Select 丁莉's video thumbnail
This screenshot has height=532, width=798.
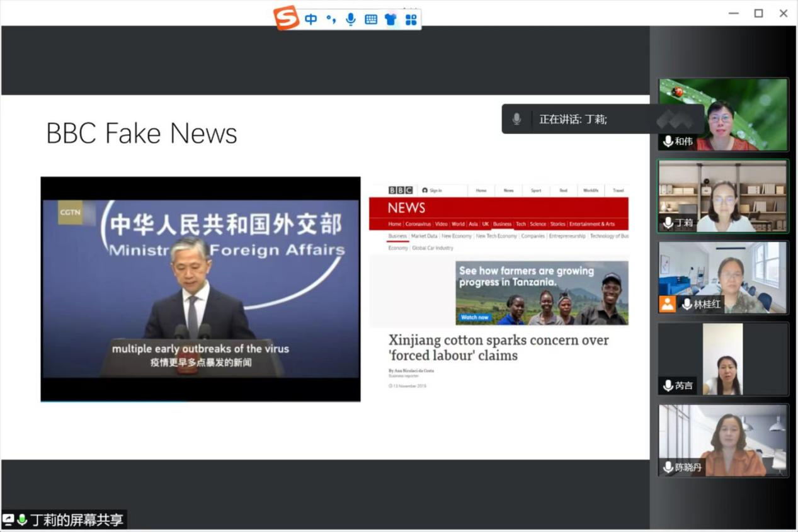click(723, 196)
